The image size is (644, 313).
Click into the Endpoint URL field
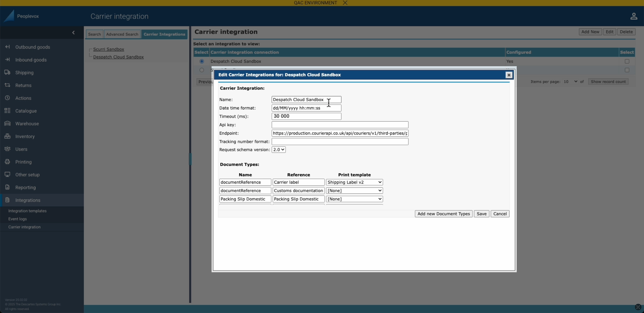point(340,133)
